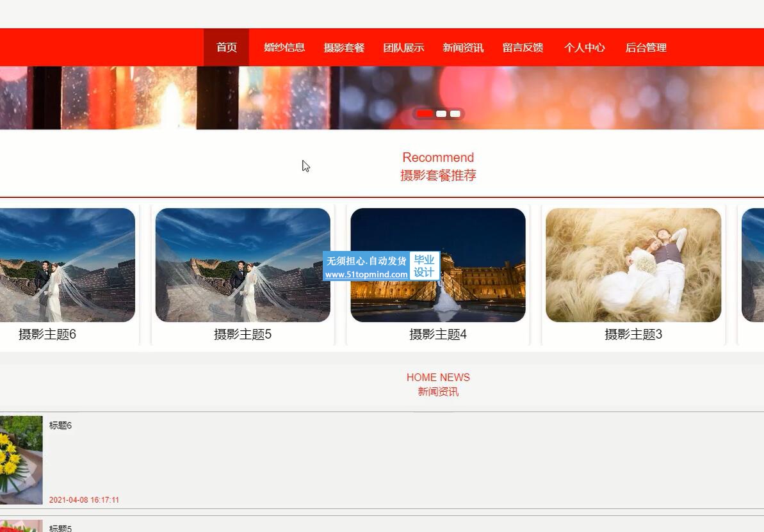This screenshot has height=532, width=764.
Task: Click 新闻资讯 in the top menu
Action: (463, 47)
